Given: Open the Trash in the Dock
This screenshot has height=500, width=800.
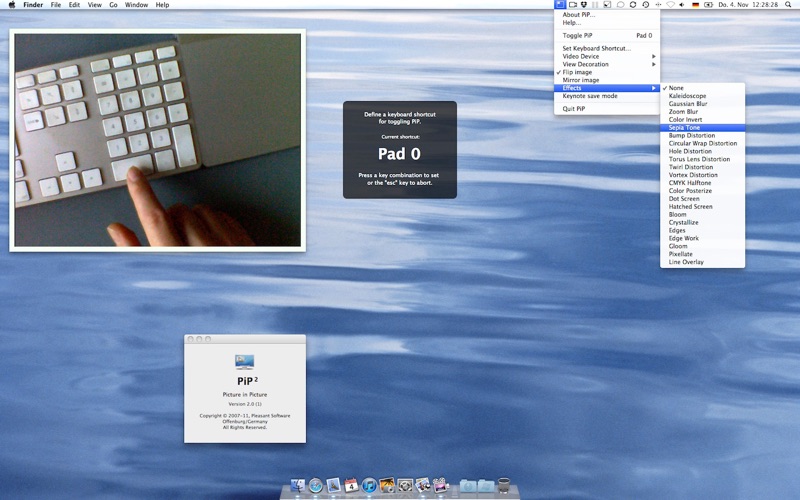Looking at the screenshot, I should (x=504, y=485).
